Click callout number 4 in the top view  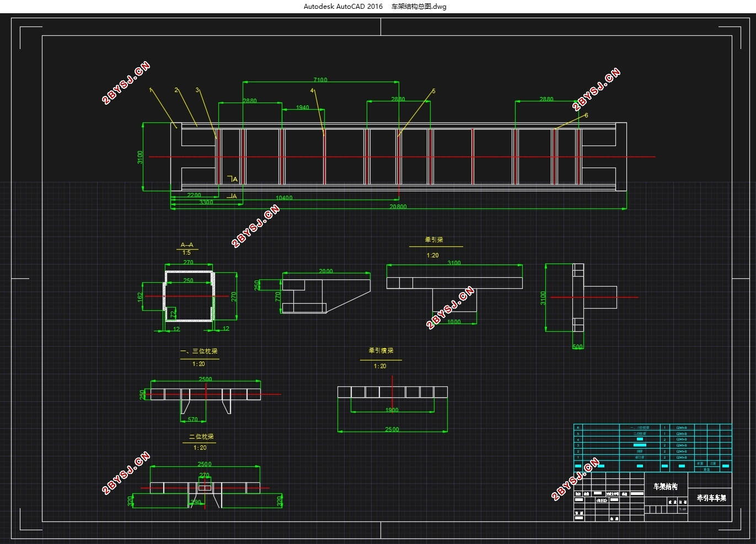(x=312, y=91)
